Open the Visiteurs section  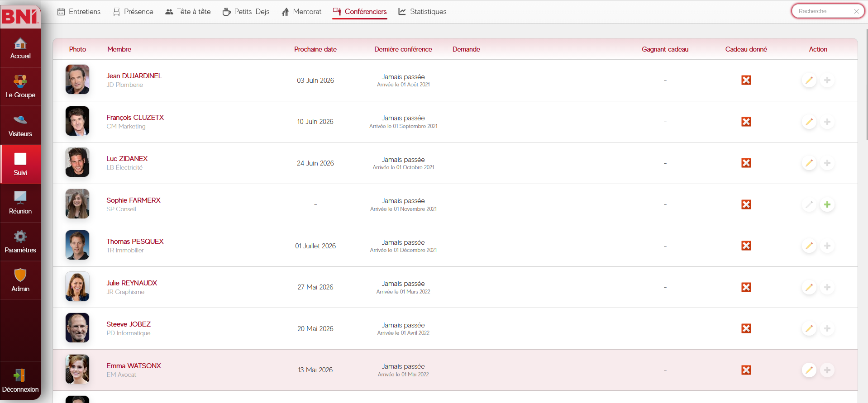[x=20, y=126]
